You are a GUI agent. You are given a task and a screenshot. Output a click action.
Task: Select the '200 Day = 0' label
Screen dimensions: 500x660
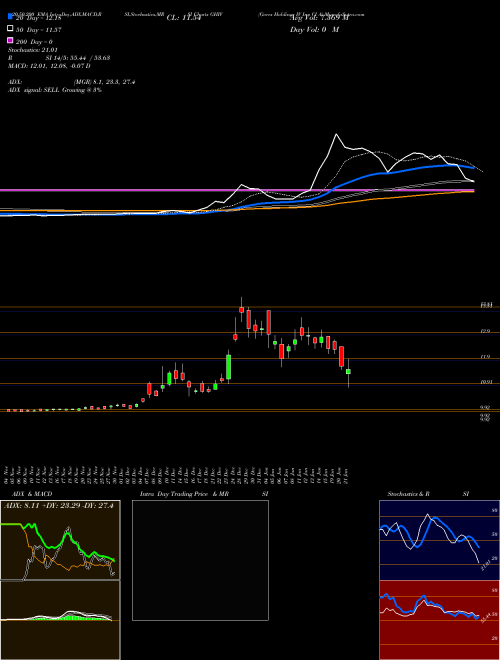35,42
